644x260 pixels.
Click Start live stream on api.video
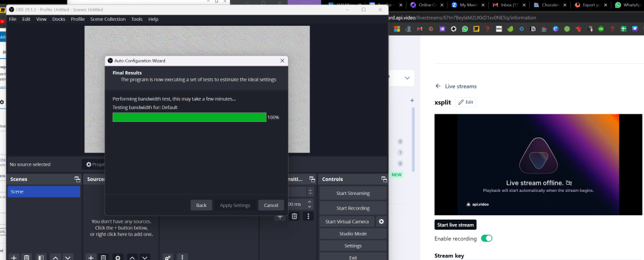[x=455, y=225]
